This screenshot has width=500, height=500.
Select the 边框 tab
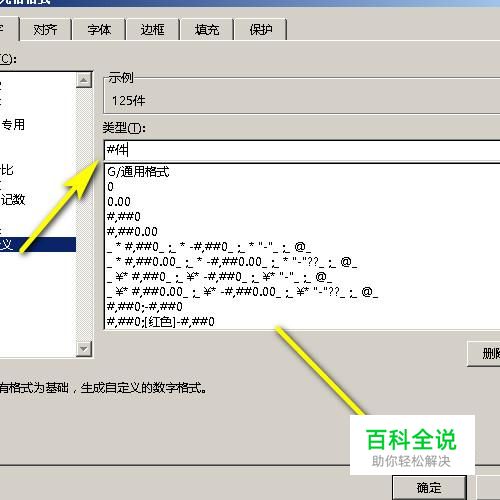point(153,30)
